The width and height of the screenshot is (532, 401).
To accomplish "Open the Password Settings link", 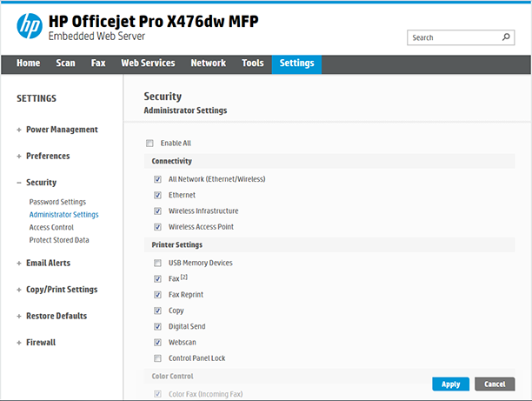I will [x=57, y=202].
